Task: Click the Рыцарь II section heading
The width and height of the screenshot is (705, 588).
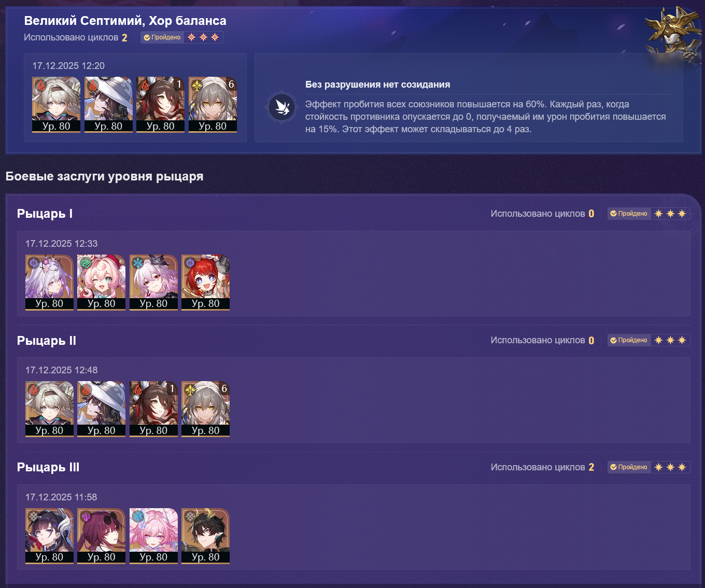Action: click(47, 341)
